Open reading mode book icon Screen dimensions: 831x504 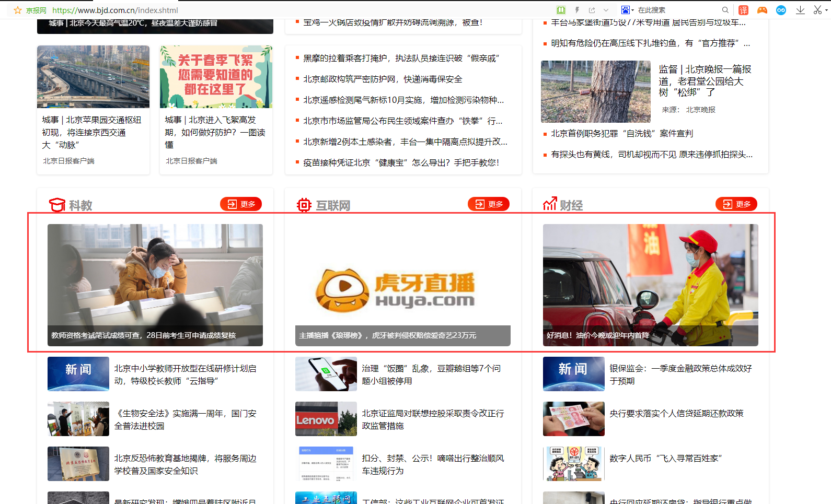coord(561,10)
